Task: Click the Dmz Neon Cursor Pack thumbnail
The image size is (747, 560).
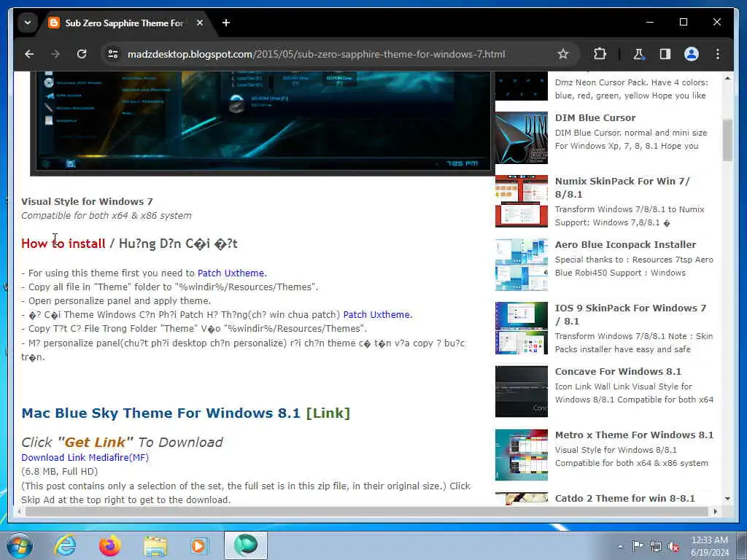Action: point(521,86)
